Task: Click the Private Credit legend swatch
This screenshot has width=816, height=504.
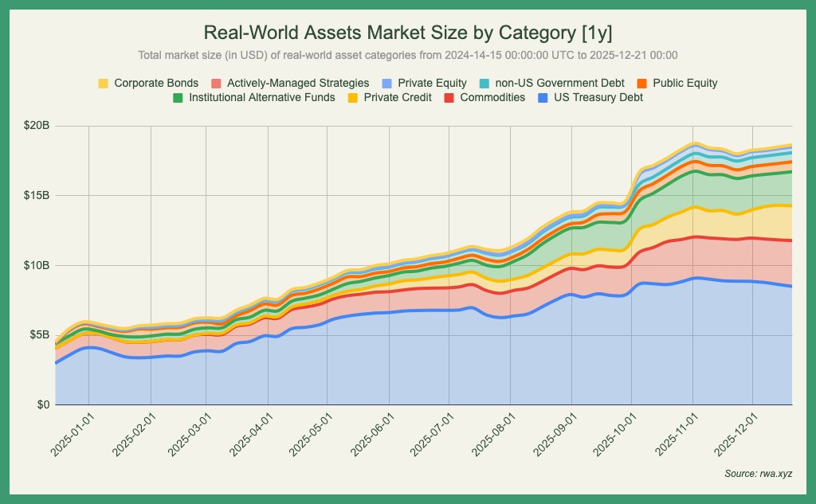Action: (353, 98)
